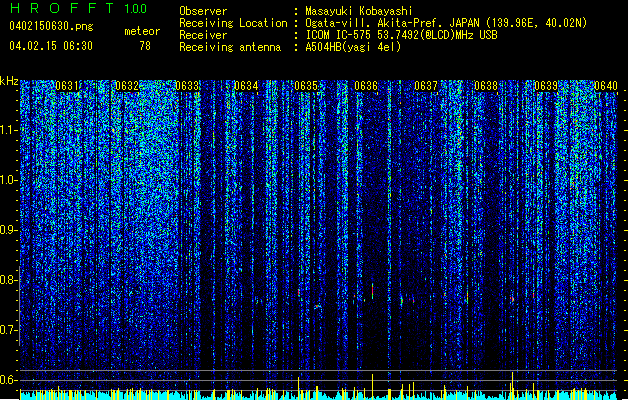Click the 0632 time marker

127,86
